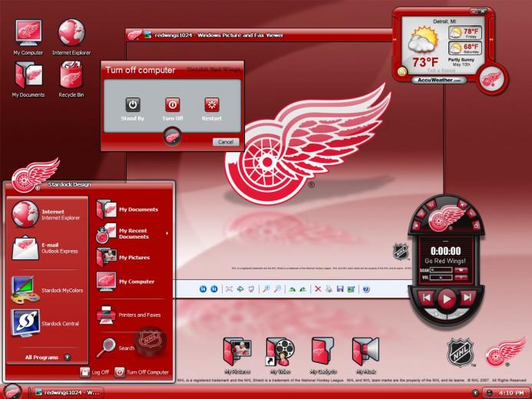
Task: Open AccuWeather.com link on widget
Action: (438, 81)
